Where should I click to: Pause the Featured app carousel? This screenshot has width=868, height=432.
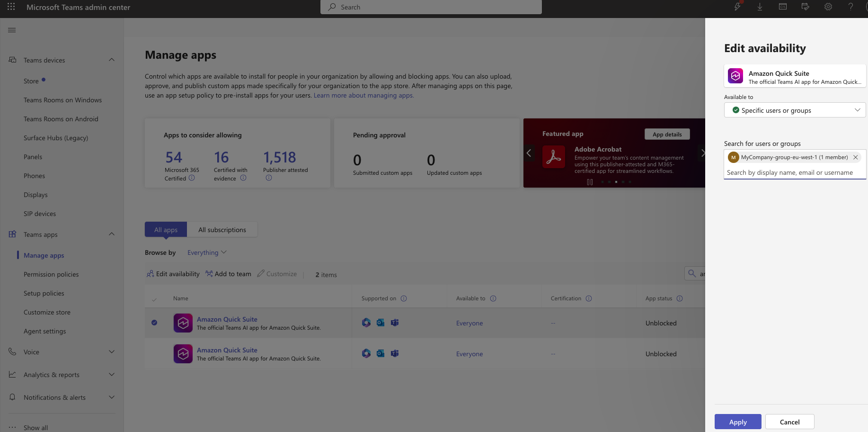click(x=589, y=181)
